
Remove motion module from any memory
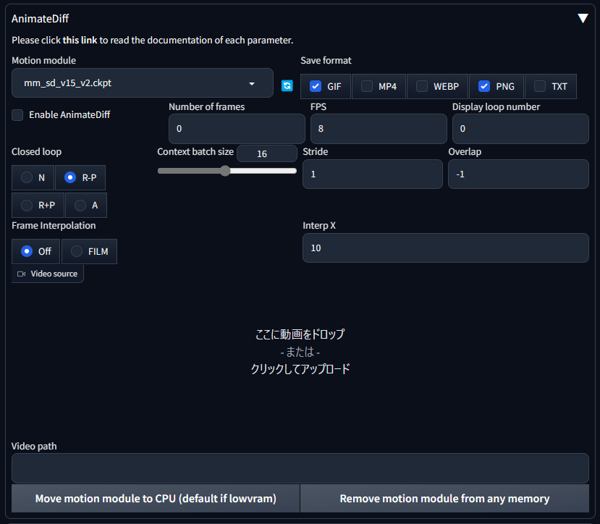(445, 498)
